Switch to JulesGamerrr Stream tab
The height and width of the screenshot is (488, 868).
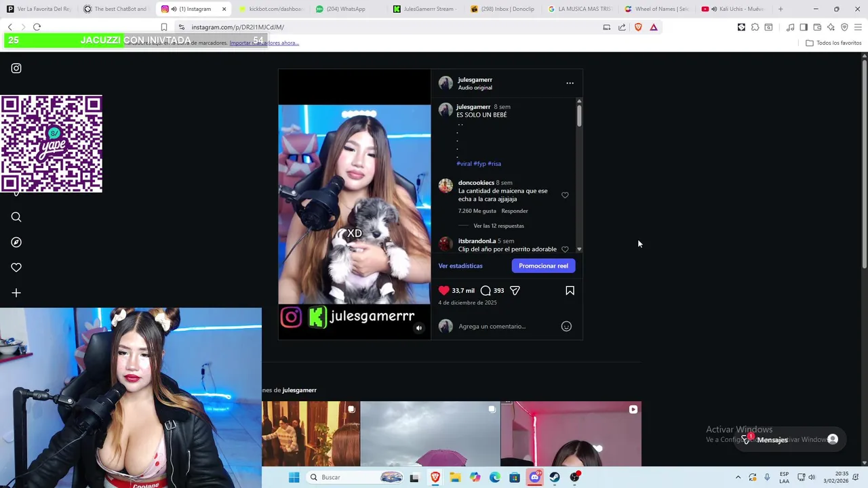click(x=424, y=9)
